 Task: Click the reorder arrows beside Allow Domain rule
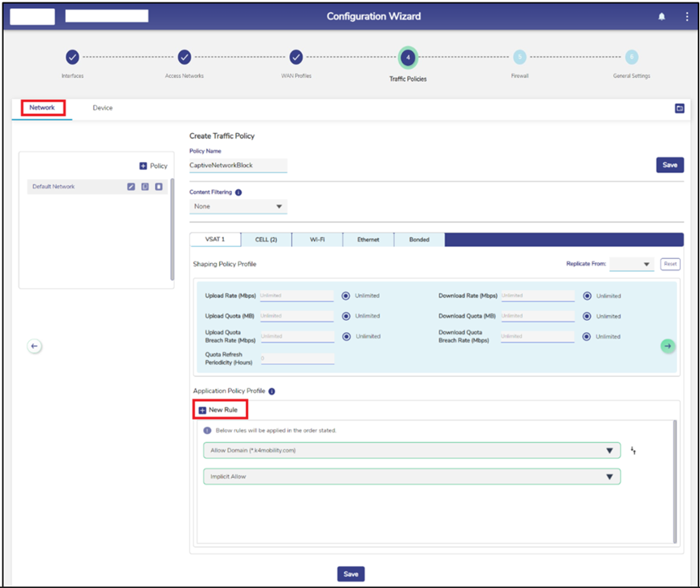(633, 451)
